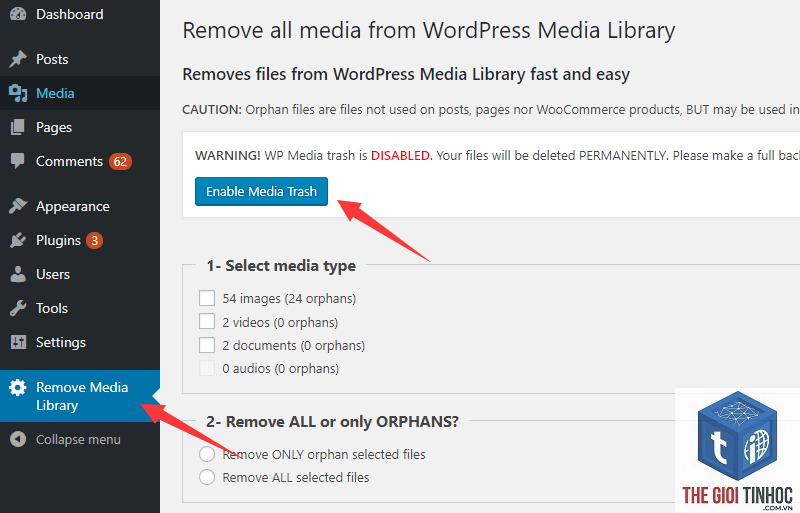800x513 pixels.
Task: Open the Dashboard menu item
Action: click(80, 14)
